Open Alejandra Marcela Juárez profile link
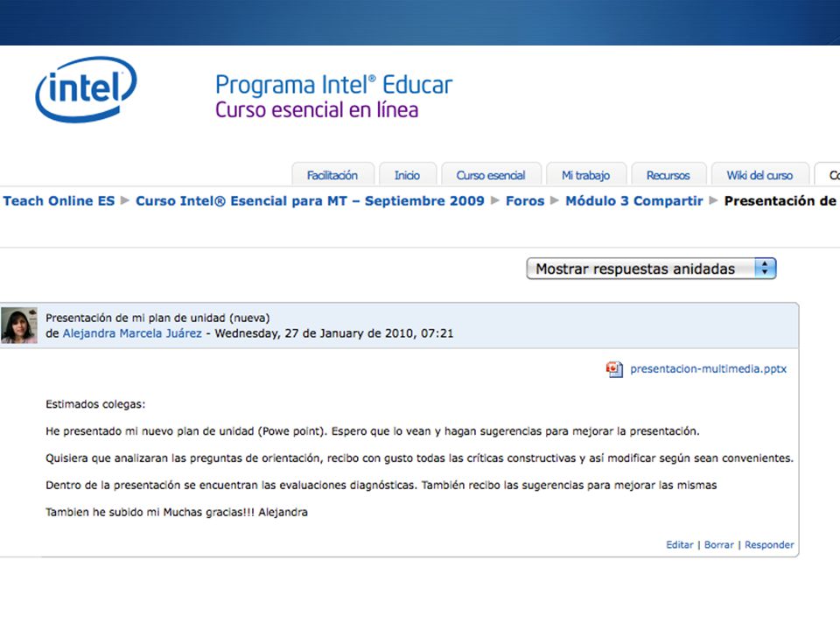This screenshot has height=630, width=840. point(132,333)
